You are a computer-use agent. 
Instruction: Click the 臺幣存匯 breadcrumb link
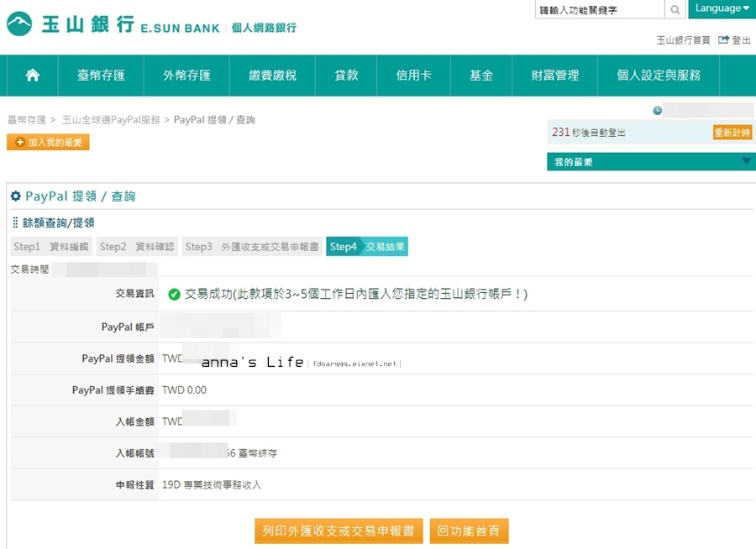[27, 119]
